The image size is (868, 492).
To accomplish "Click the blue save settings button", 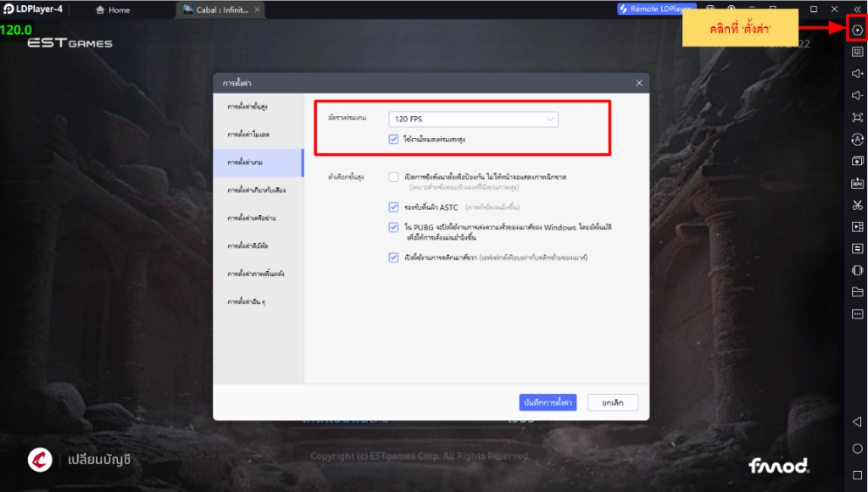I will click(x=548, y=402).
